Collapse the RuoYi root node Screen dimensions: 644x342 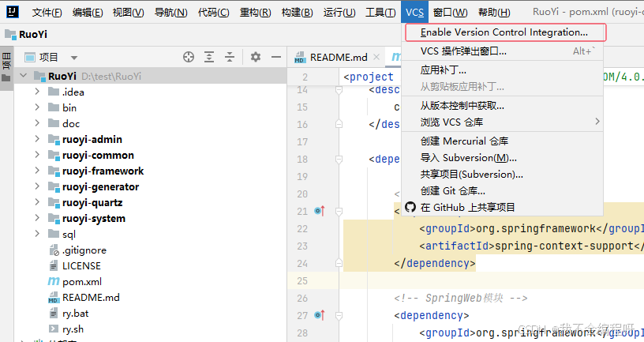(24, 76)
